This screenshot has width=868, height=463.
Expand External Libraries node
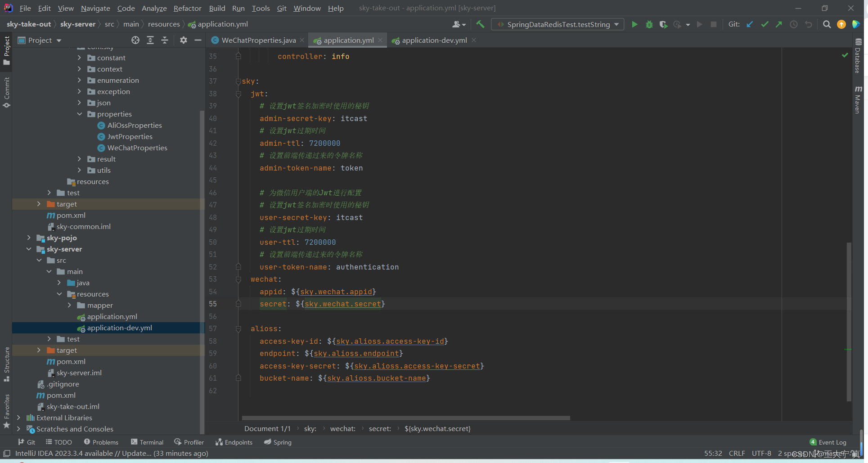pos(18,418)
